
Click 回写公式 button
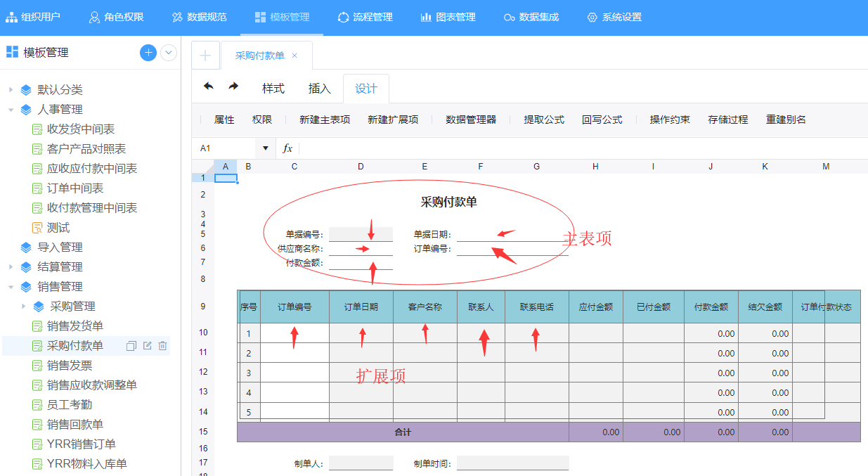click(x=602, y=120)
